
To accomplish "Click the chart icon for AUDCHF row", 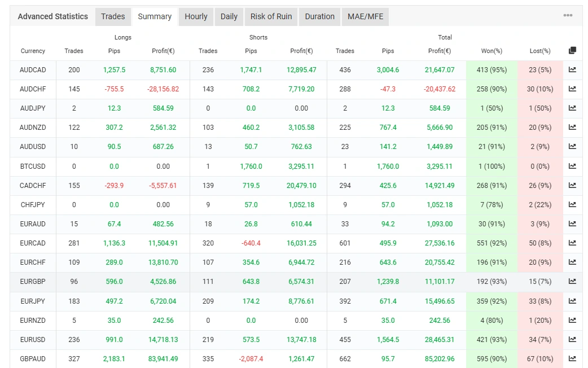I will point(572,89).
